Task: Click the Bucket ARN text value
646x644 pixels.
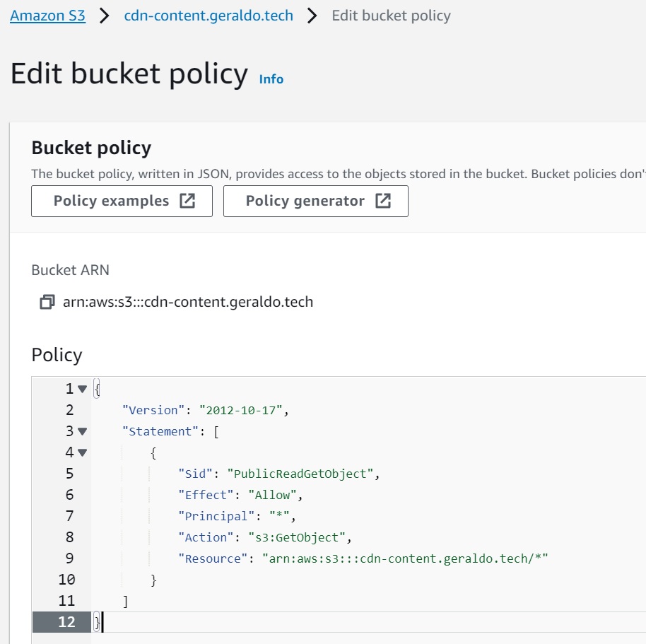Action: [x=188, y=303]
